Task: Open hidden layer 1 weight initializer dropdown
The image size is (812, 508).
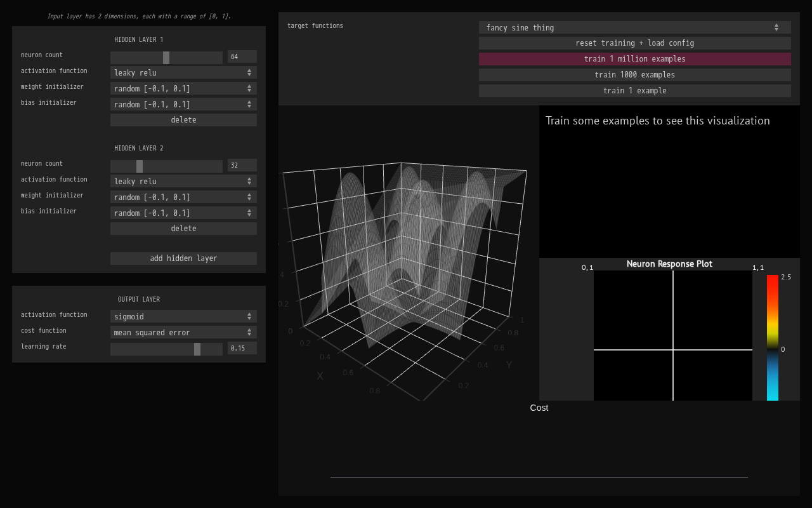Action: (183, 88)
